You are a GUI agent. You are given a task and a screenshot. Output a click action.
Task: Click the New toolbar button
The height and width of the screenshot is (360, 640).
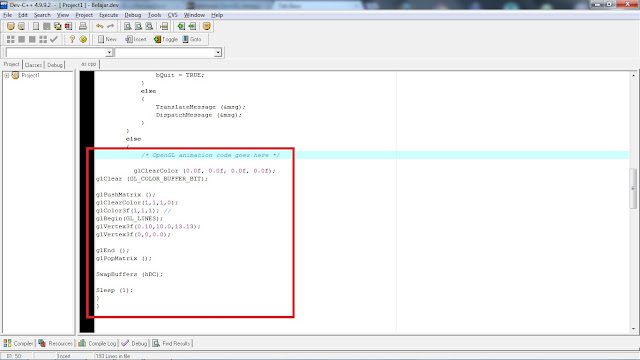(x=107, y=39)
